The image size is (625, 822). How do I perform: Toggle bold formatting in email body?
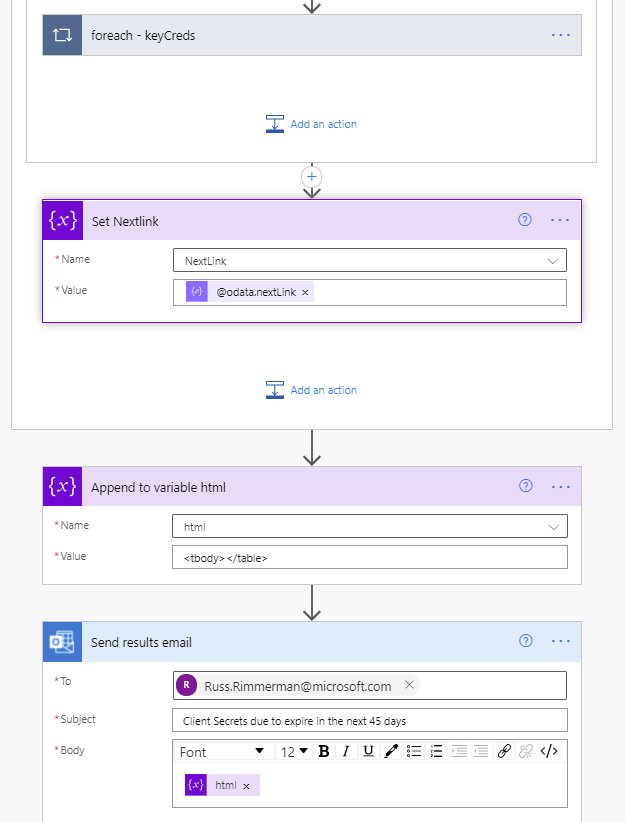click(324, 751)
